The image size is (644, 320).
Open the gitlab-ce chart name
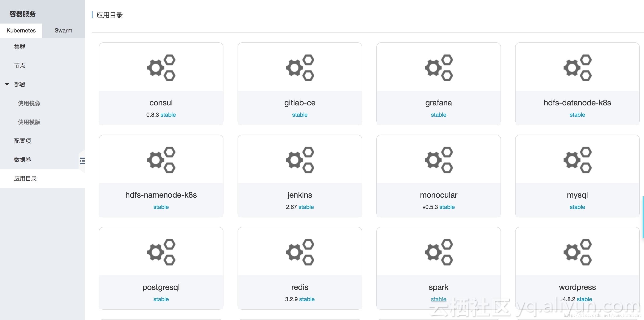[x=300, y=103]
